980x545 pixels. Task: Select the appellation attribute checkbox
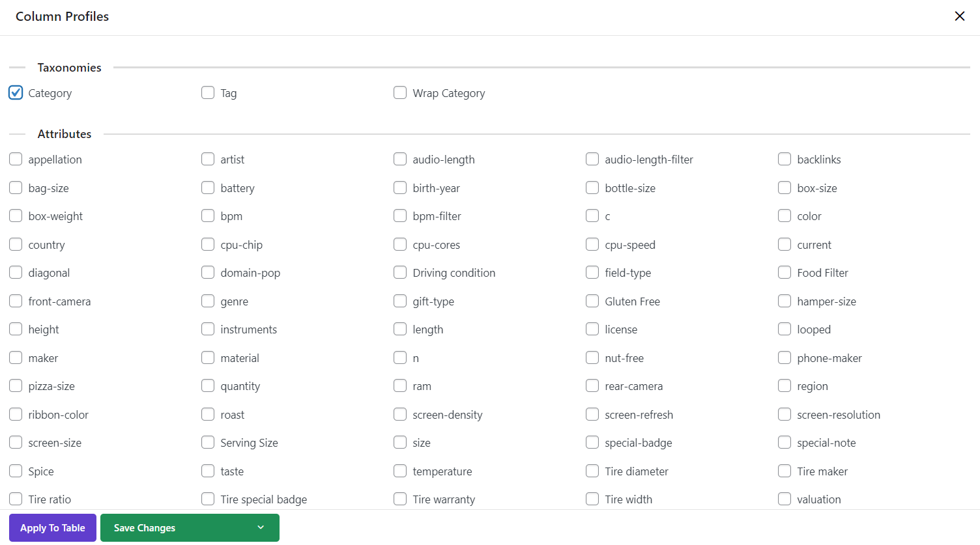[16, 159]
